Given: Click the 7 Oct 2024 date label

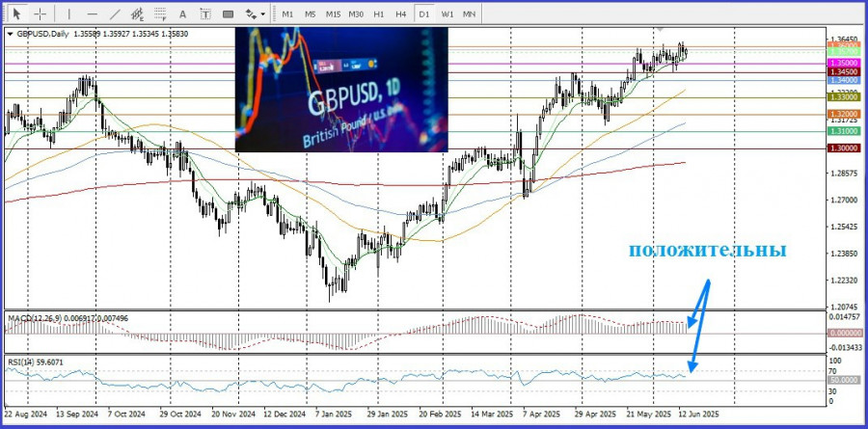Looking at the screenshot, I should (126, 414).
